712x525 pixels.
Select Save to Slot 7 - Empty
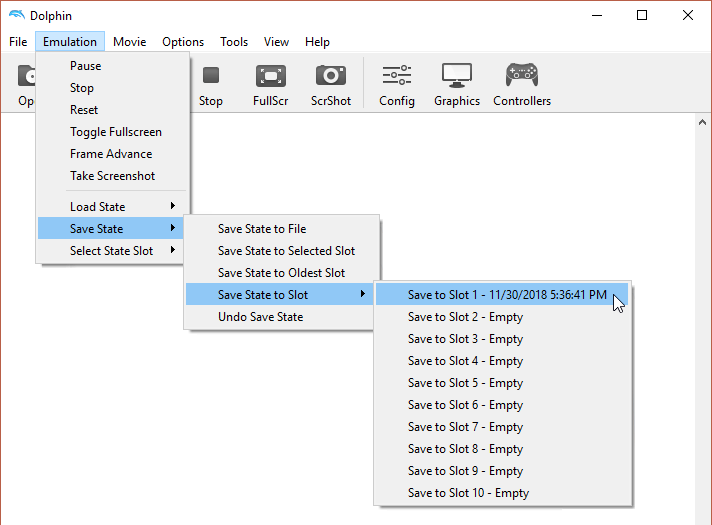[x=502, y=427]
